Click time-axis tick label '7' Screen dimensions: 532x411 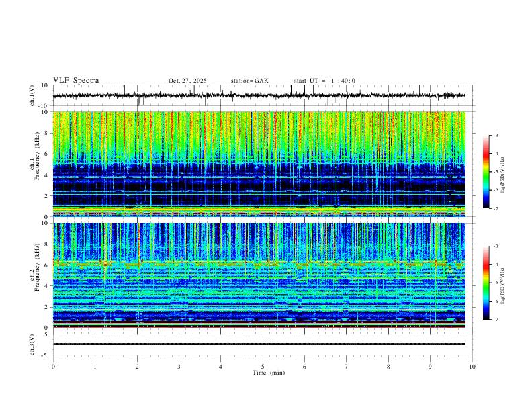[x=347, y=367]
